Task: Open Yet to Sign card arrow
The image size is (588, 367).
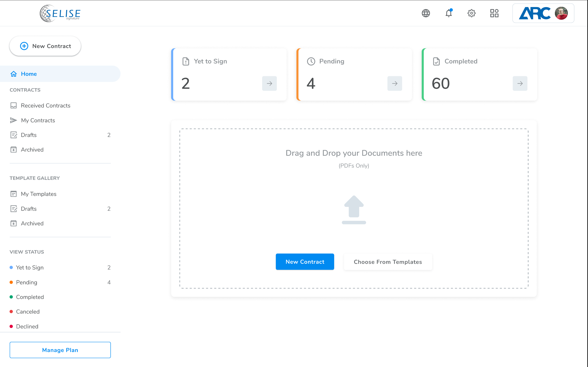Action: (269, 83)
